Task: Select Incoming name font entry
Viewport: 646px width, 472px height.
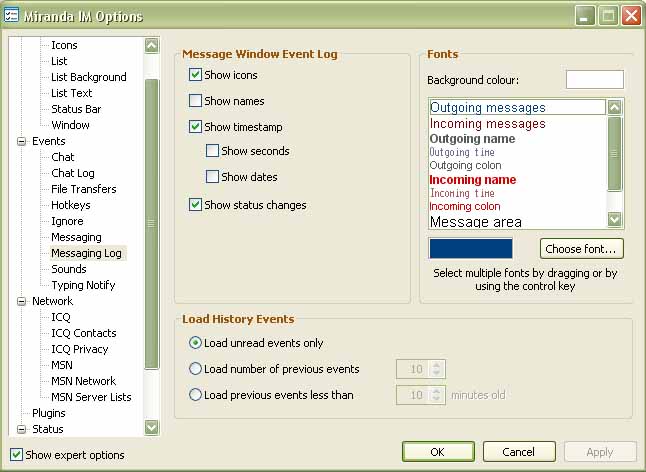Action: (517, 180)
